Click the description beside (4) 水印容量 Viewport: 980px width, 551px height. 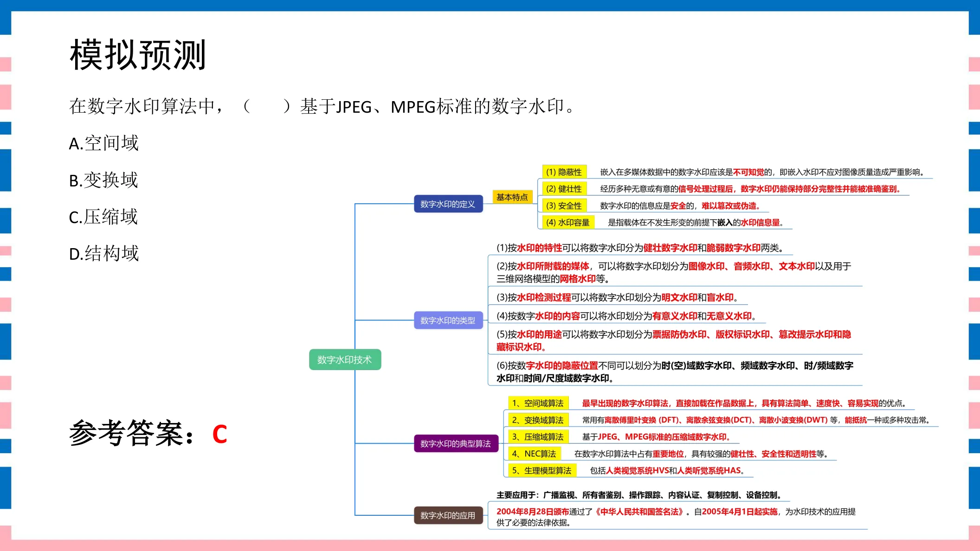point(696,222)
